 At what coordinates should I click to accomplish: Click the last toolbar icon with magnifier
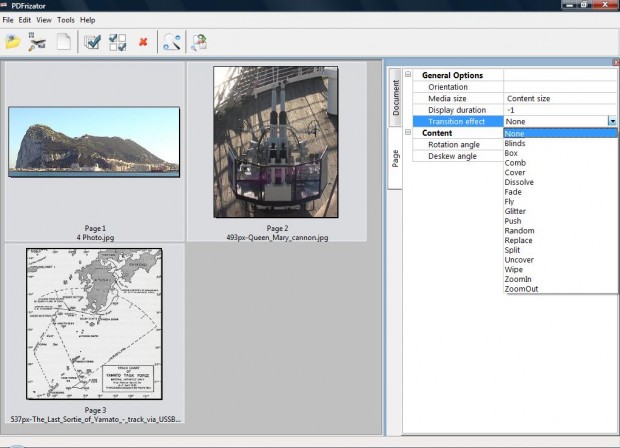tap(198, 42)
